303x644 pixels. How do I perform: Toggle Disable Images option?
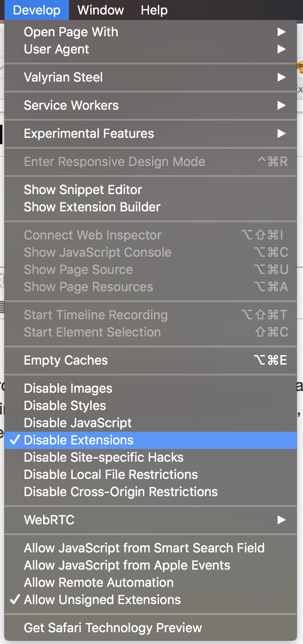pyautogui.click(x=68, y=388)
